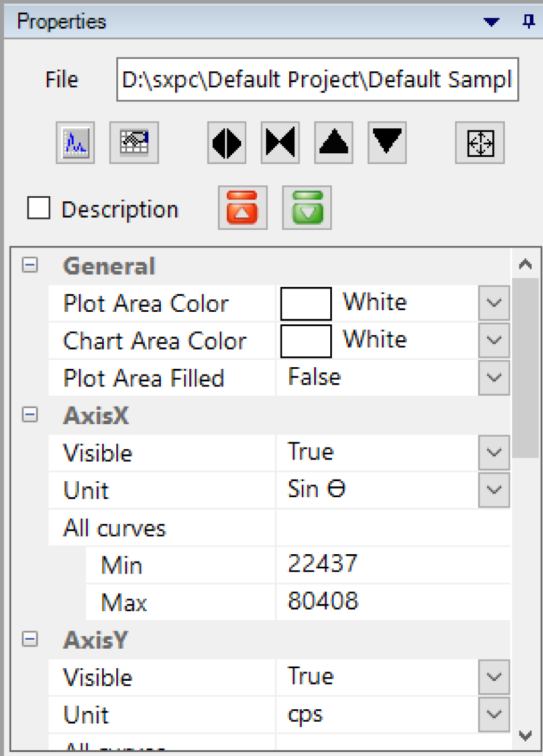Click the horizontal compress bowtie icon
The width and height of the screenshot is (543, 756).
(x=280, y=143)
